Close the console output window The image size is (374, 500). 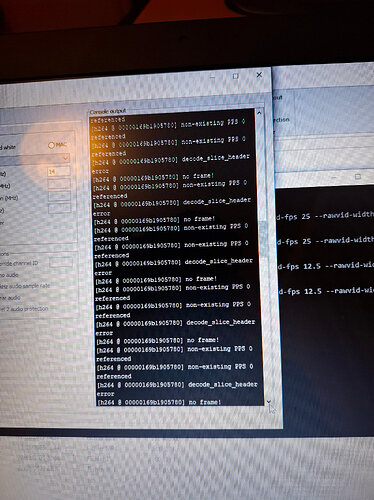point(259,75)
